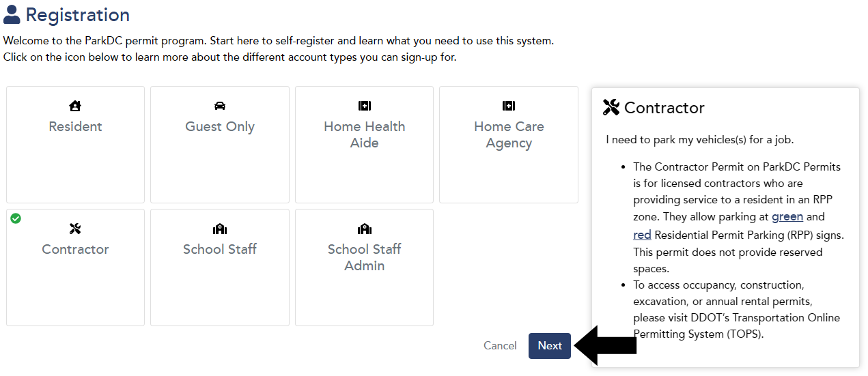Pick the School Staff Admin label

point(364,257)
